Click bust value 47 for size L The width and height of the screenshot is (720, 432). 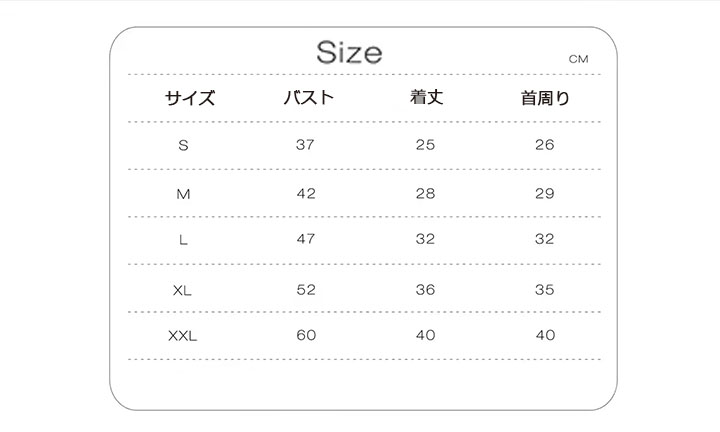(x=306, y=239)
